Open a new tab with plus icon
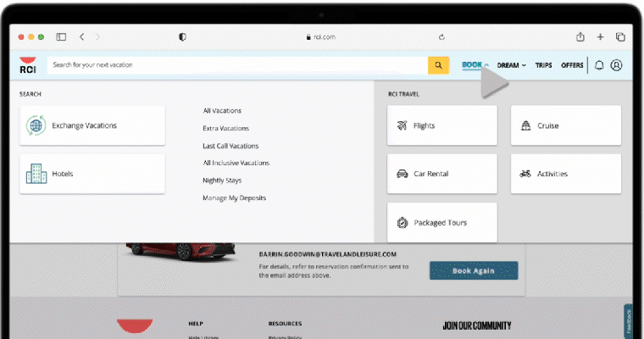Screen dimensions: 644x339 (600, 37)
